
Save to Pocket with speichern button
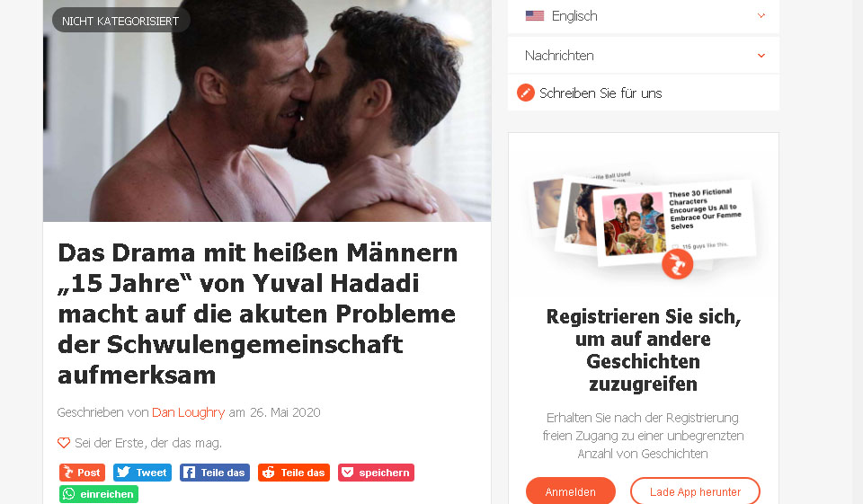[376, 473]
